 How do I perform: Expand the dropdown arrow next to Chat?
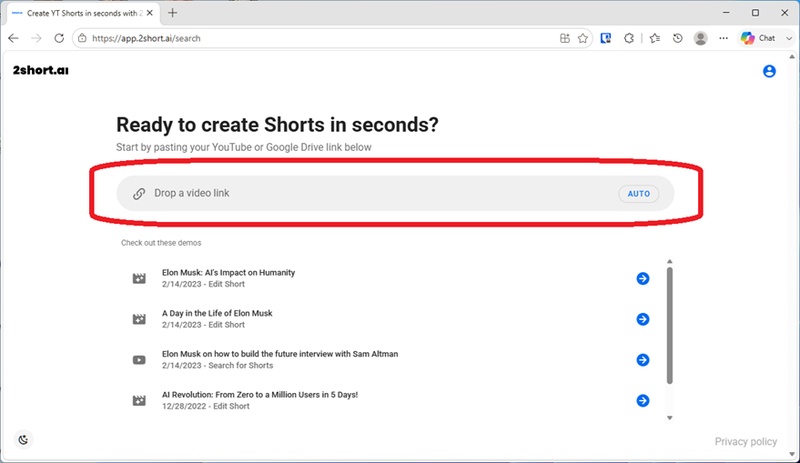(789, 38)
